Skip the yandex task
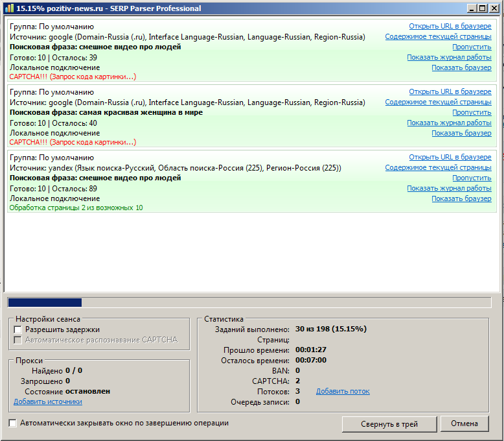Viewport: 504px width, 441px height. 472,178
